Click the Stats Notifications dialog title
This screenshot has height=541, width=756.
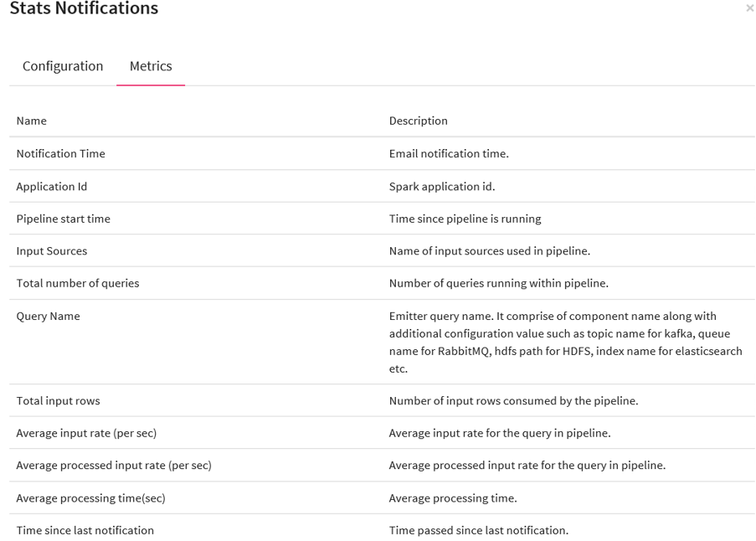84,9
